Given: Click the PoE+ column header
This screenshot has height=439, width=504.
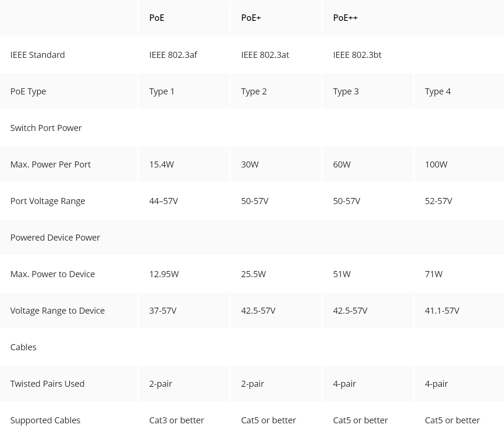Looking at the screenshot, I should (x=251, y=18).
